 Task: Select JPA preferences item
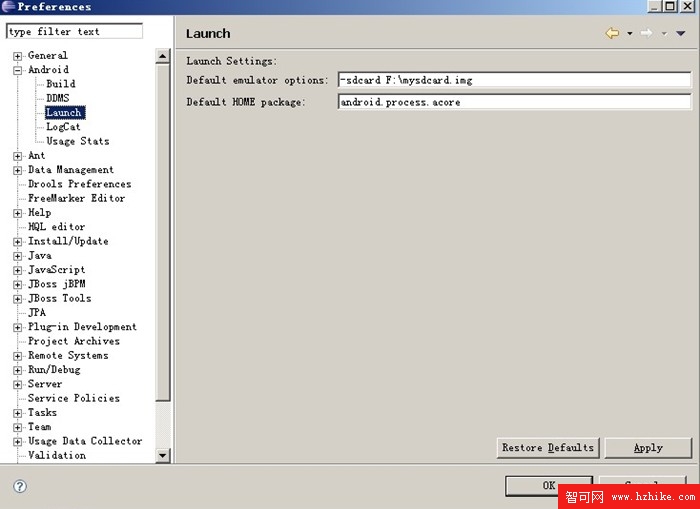tap(37, 313)
